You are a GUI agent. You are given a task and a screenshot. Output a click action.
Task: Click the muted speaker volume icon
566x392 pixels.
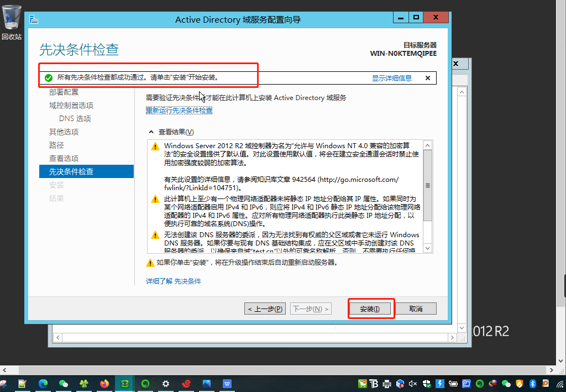click(413, 384)
